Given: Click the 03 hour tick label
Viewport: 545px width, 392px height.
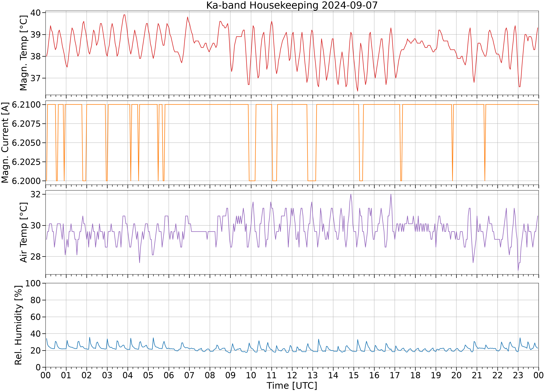Looking at the screenshot, I should tap(107, 375).
